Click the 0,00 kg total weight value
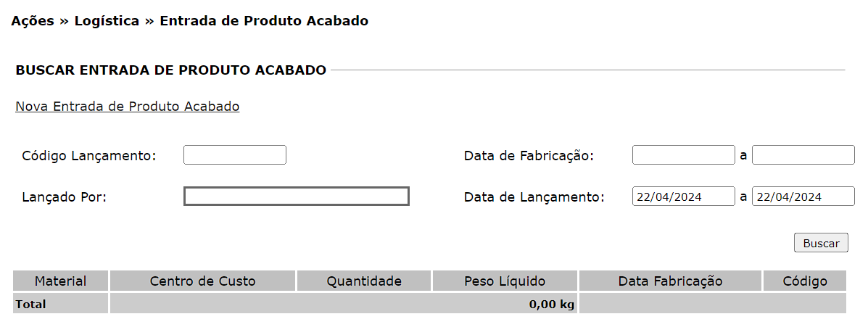 pyautogui.click(x=552, y=305)
